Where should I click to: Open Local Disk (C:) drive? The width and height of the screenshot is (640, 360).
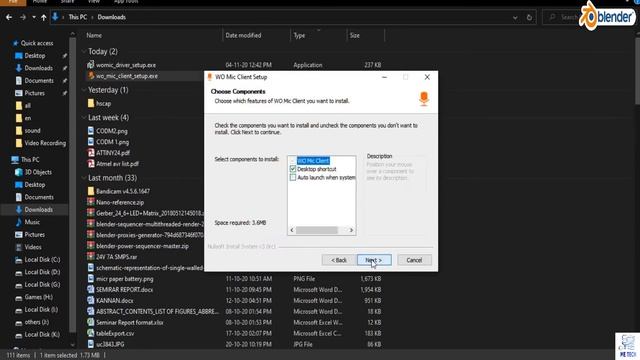[42, 260]
